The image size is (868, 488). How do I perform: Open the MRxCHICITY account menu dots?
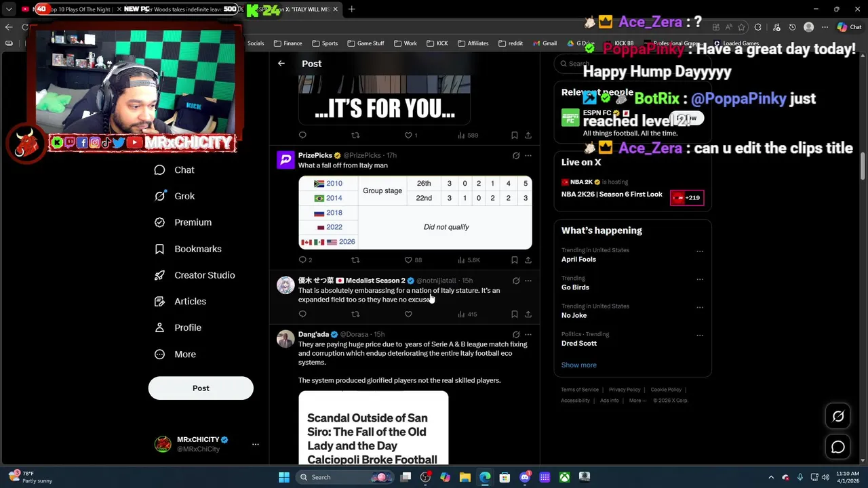pos(256,444)
